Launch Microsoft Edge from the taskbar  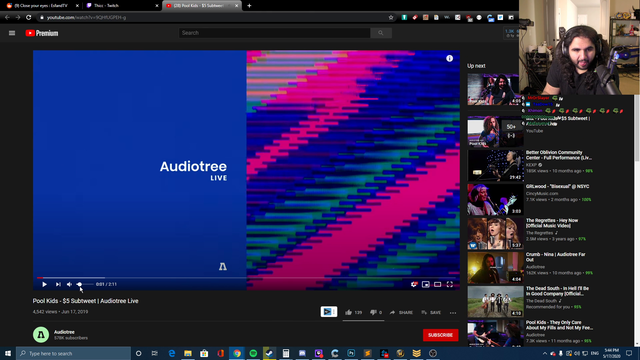(171, 353)
